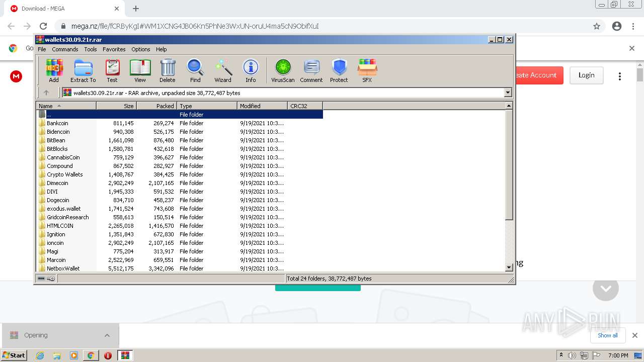The width and height of the screenshot is (644, 362).
Task: Reload the Chrome page
Action: click(43, 26)
